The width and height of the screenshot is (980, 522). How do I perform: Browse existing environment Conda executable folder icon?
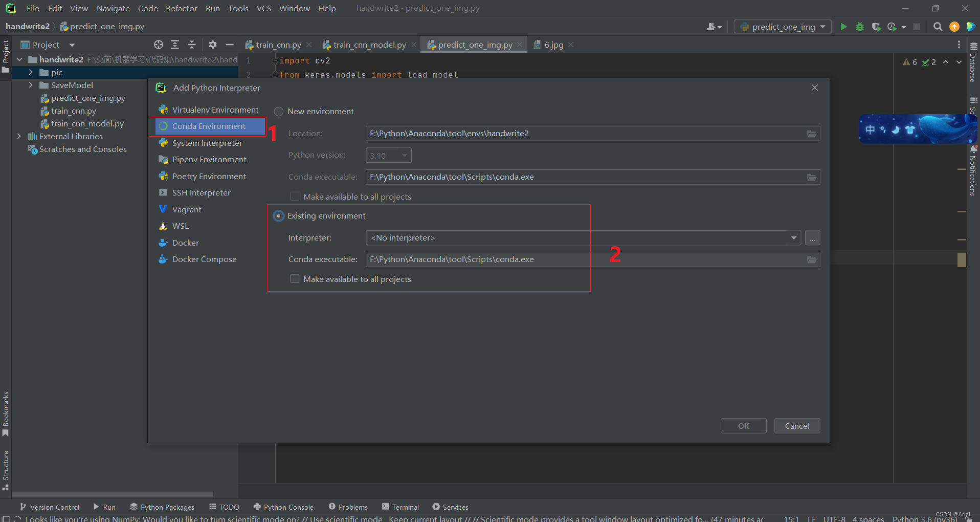pos(812,259)
